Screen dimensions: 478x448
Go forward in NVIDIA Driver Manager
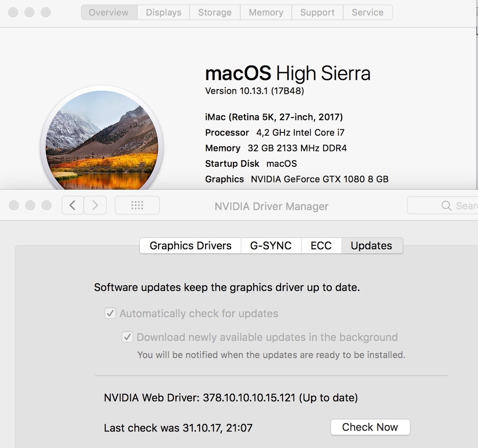[95, 205]
